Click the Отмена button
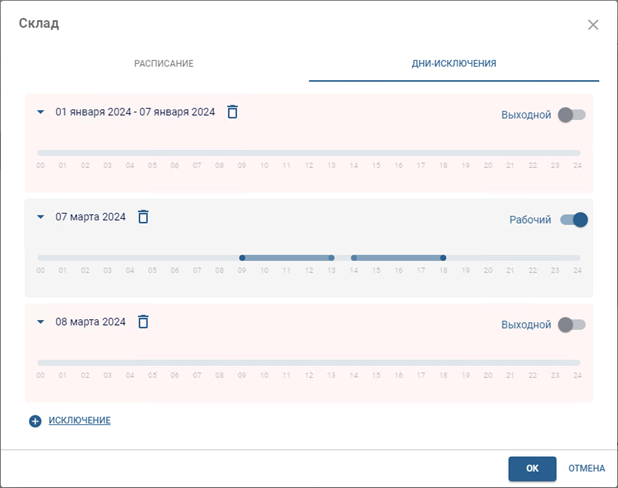This screenshot has width=618, height=488. 587,468
